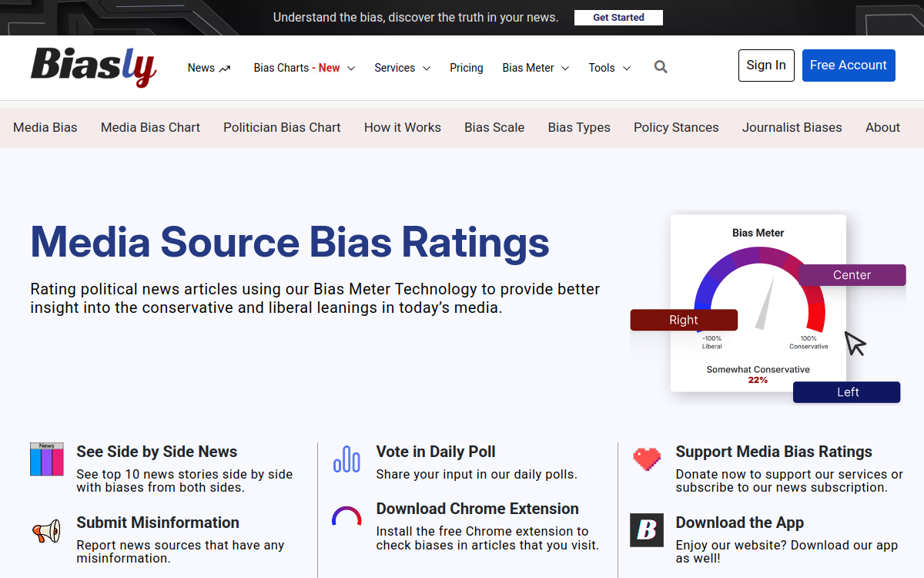The width and height of the screenshot is (924, 578).
Task: Click the Sign In button
Action: coord(766,66)
